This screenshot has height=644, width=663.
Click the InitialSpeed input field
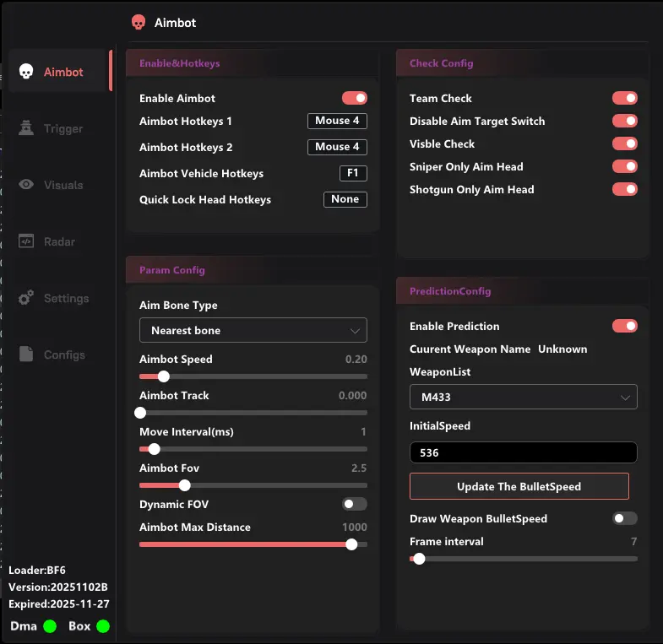pos(523,452)
